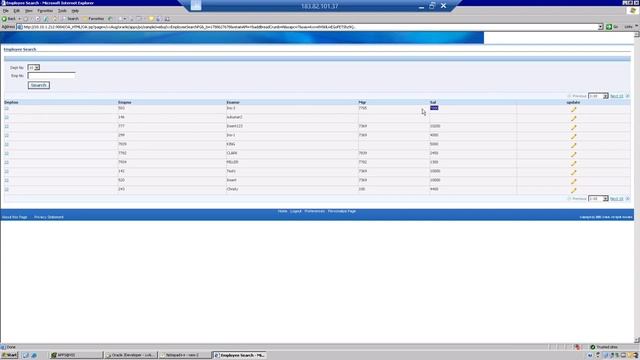Click the browser Back button
This screenshot has width=640, height=360.
tap(9, 19)
